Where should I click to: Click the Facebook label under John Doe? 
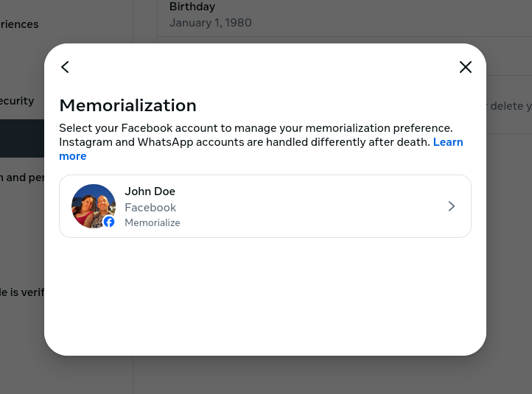coord(150,208)
